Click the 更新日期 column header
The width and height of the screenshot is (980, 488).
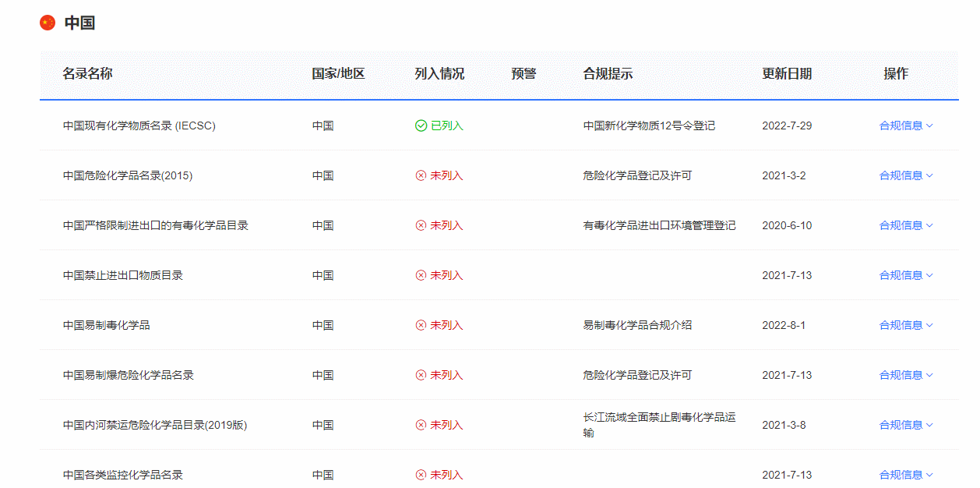coord(787,74)
